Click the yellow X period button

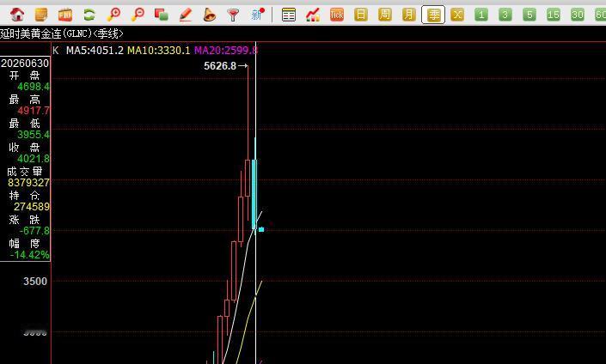coord(457,15)
